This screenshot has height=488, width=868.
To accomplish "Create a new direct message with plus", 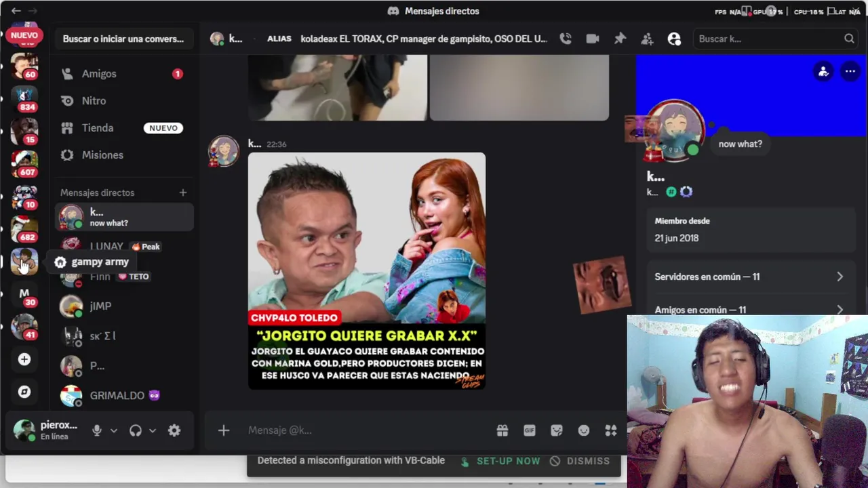I will [x=182, y=192].
